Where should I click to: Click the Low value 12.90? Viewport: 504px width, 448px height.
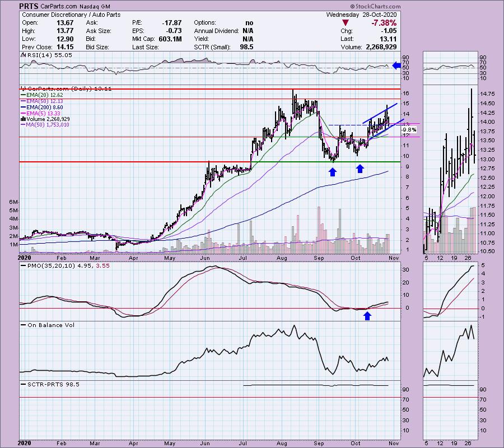click(65, 39)
